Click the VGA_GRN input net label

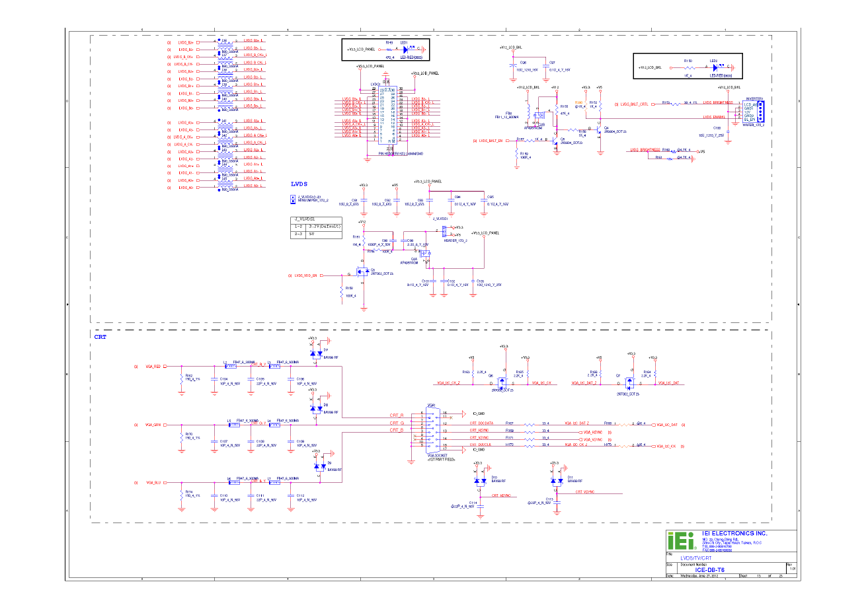tap(153, 425)
